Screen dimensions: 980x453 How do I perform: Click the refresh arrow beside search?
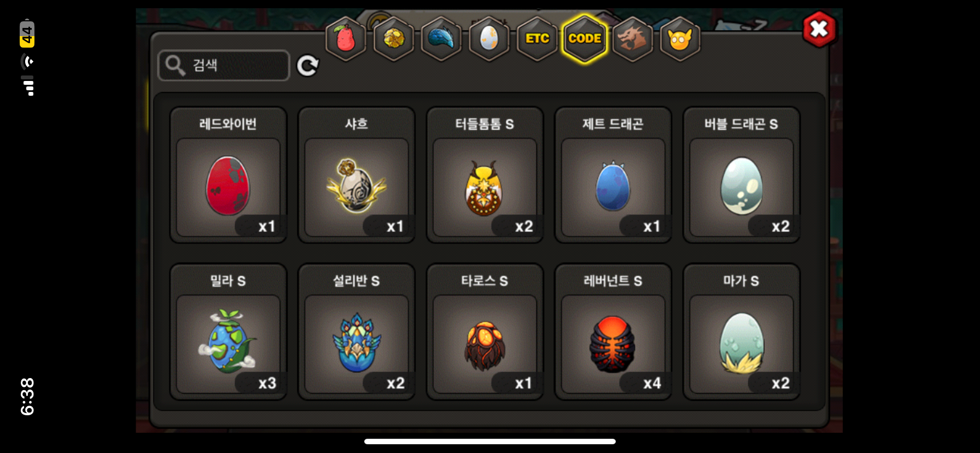click(308, 66)
